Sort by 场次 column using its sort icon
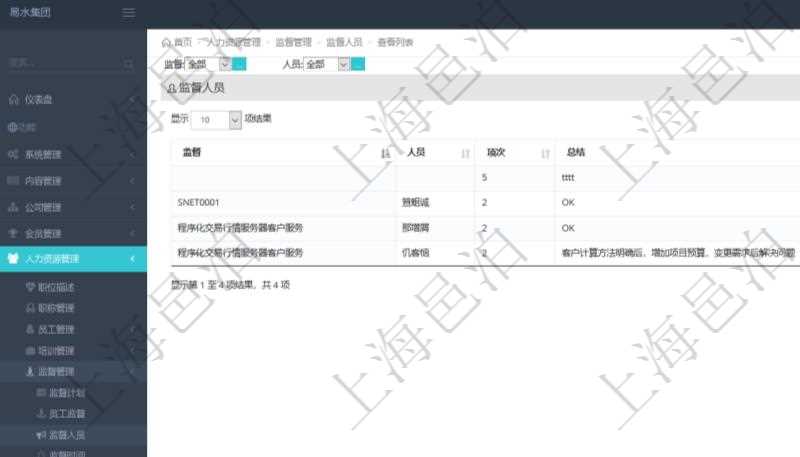The width and height of the screenshot is (800, 457). coord(545,153)
